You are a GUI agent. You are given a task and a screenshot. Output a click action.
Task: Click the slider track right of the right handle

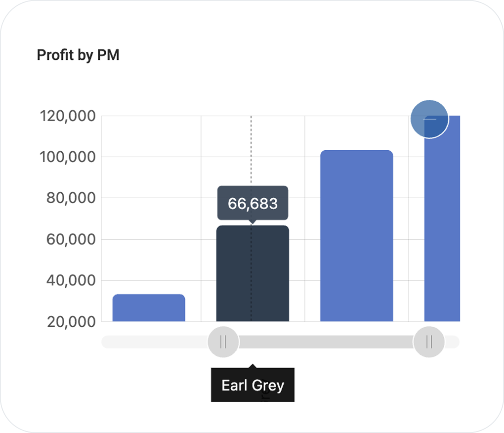453,342
